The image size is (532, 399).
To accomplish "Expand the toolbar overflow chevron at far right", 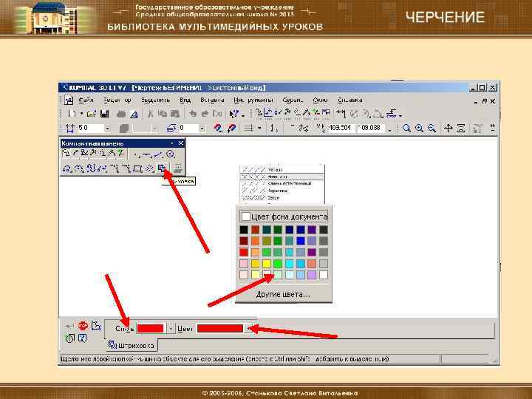I will (493, 129).
